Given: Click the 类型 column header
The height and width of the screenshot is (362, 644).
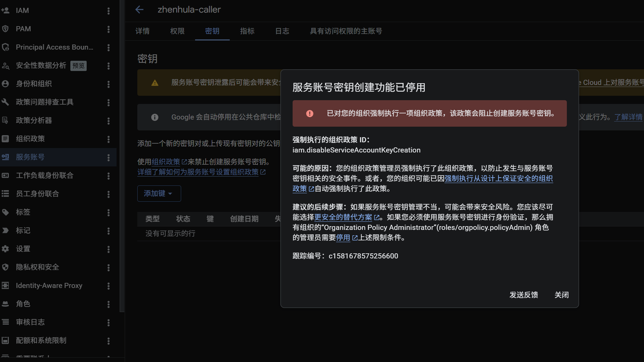Looking at the screenshot, I should [152, 219].
